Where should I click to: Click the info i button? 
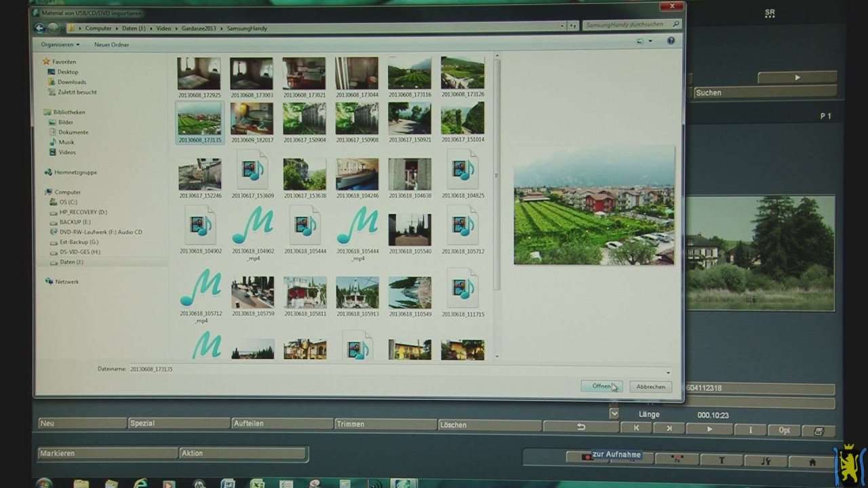coord(750,430)
